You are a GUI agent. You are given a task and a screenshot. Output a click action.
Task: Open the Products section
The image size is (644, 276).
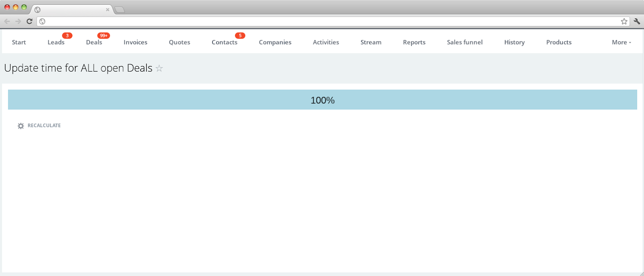tap(559, 42)
